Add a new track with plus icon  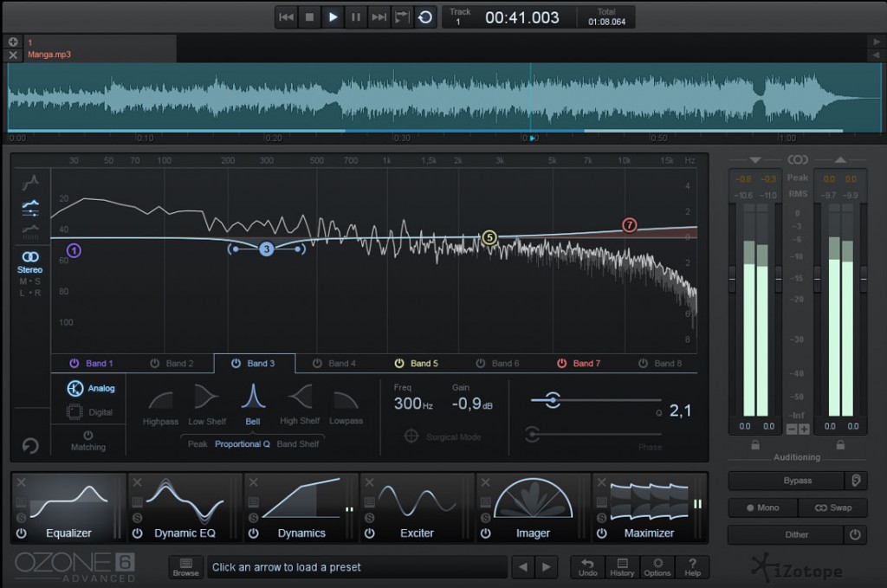(13, 42)
